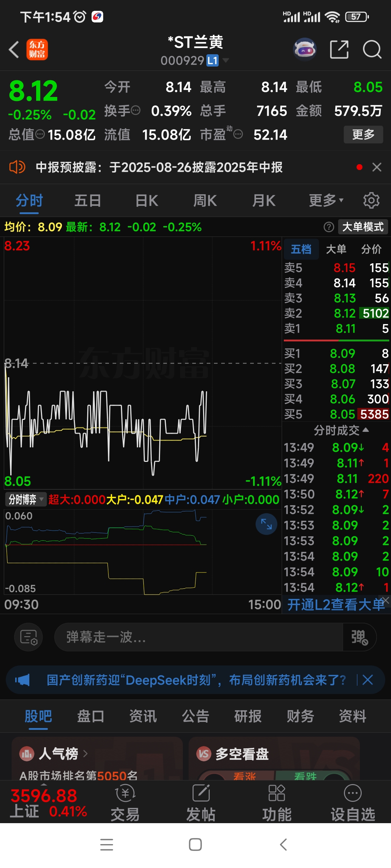Tap Android system back button
Viewport: 391px width, 868px height.
point(283,844)
